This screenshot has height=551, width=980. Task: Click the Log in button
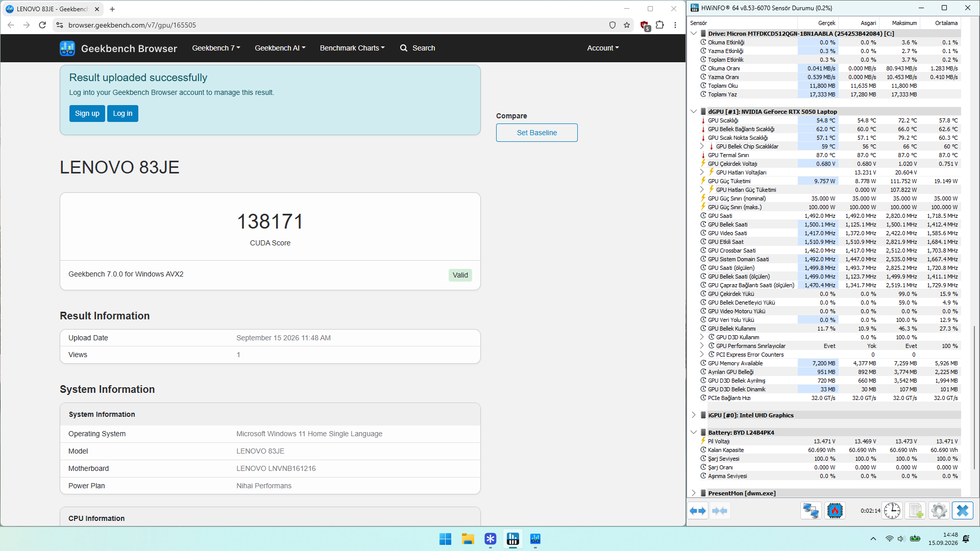tap(122, 113)
